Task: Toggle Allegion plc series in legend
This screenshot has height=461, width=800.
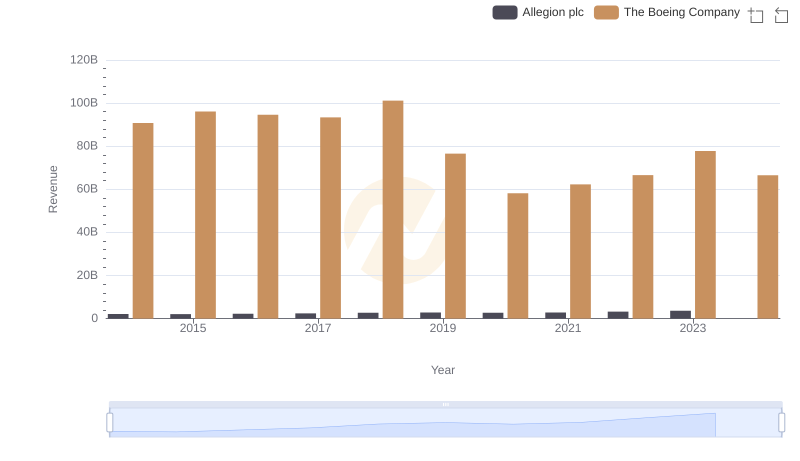Action: coord(538,12)
